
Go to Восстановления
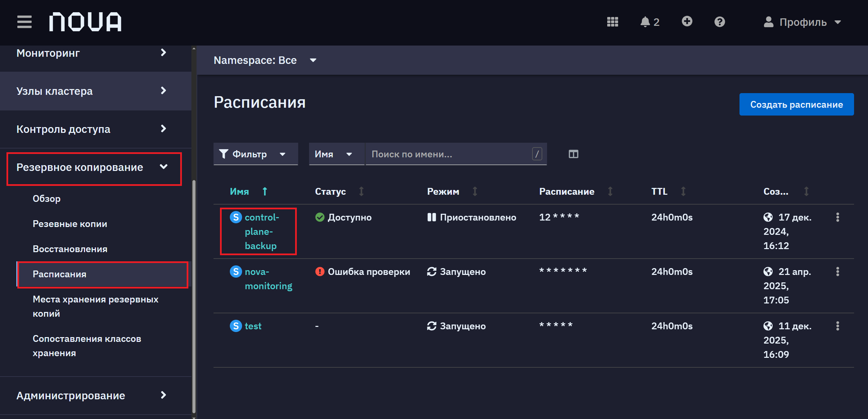tap(70, 249)
